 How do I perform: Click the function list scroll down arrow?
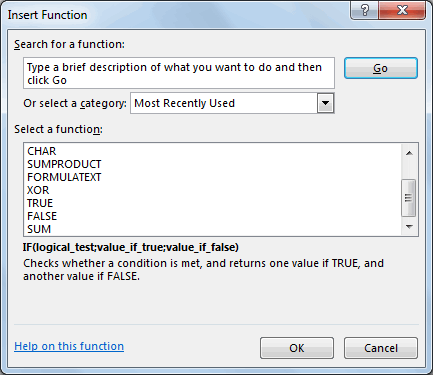click(409, 227)
